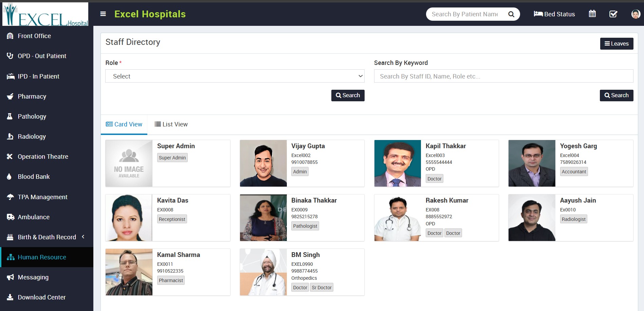Open IPD - In Patient menu item
This screenshot has height=311, width=644.
38,76
